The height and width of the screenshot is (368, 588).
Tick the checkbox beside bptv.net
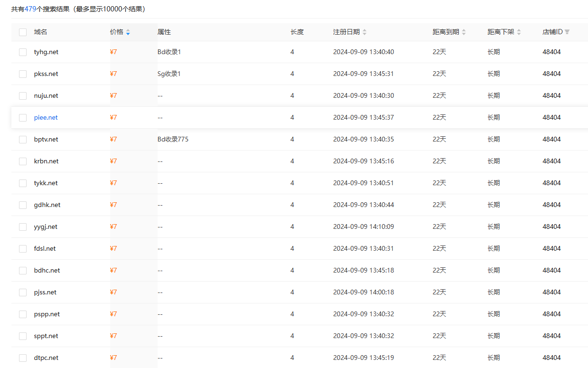point(23,140)
